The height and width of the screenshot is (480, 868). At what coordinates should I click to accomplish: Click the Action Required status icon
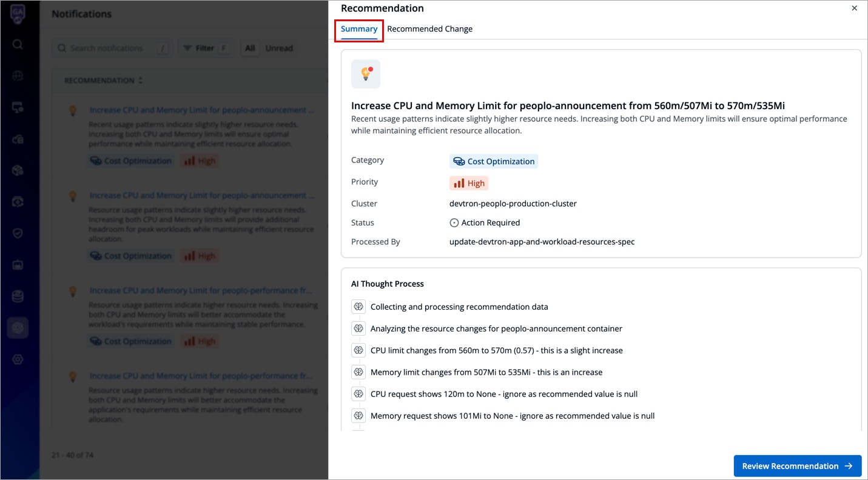pyautogui.click(x=454, y=223)
